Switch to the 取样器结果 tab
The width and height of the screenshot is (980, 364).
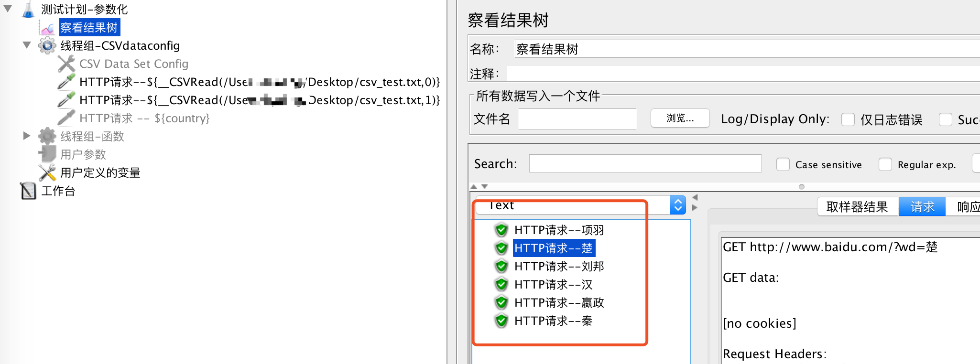click(x=858, y=207)
